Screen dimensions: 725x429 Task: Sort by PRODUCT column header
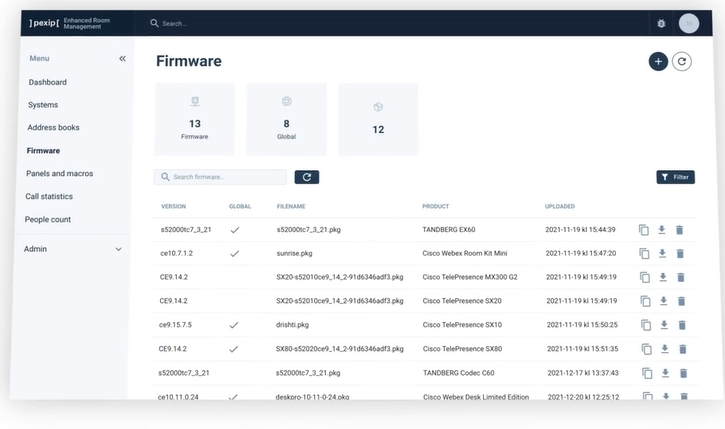pos(436,206)
